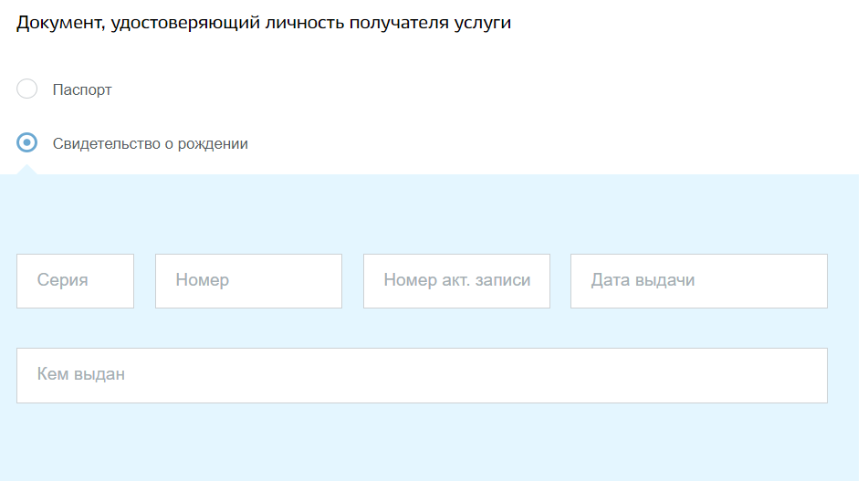The height and width of the screenshot is (481, 868).
Task: Click the blue dot inside the selected radio
Action: pos(26,142)
